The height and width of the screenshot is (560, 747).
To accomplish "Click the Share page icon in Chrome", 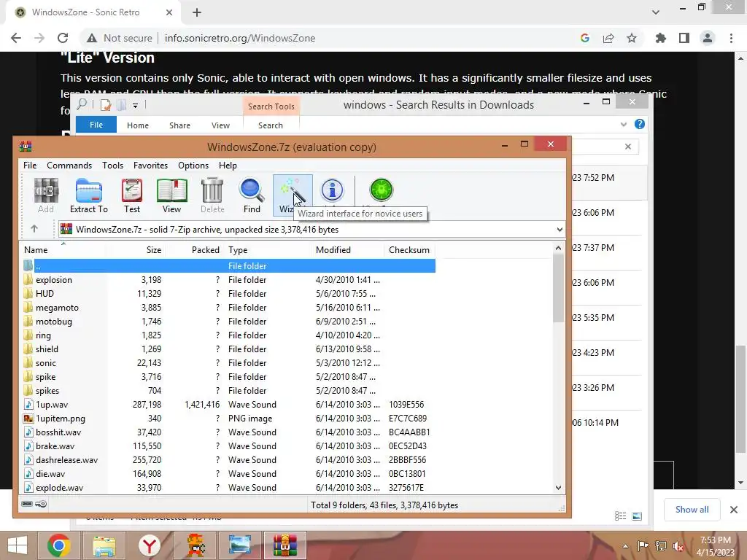I will pos(608,38).
